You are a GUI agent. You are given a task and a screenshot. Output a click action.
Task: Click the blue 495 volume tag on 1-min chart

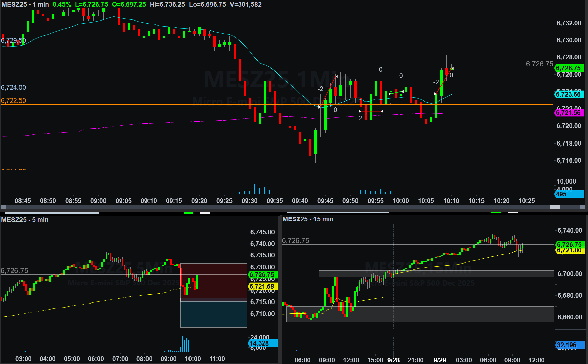tap(569, 194)
